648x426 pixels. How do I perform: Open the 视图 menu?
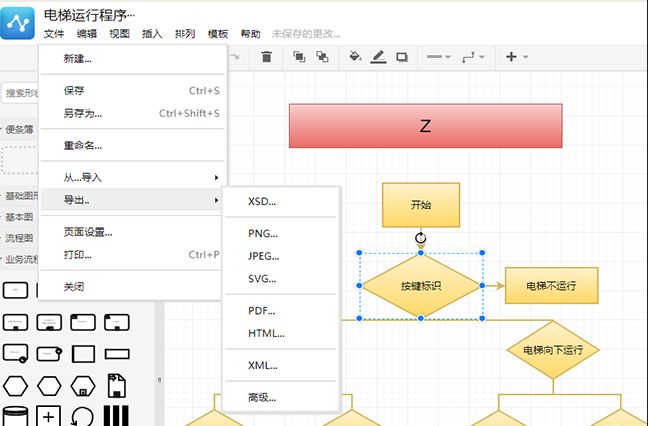[119, 34]
